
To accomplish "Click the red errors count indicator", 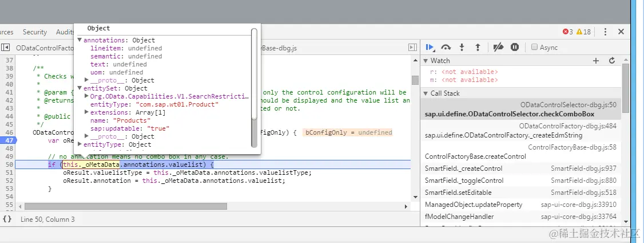I will [x=568, y=32].
